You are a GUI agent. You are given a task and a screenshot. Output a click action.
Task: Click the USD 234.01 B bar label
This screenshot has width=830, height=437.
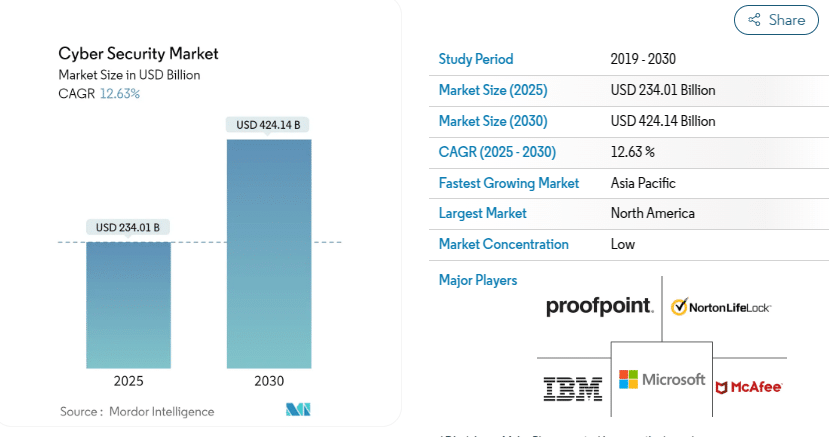[x=128, y=227]
